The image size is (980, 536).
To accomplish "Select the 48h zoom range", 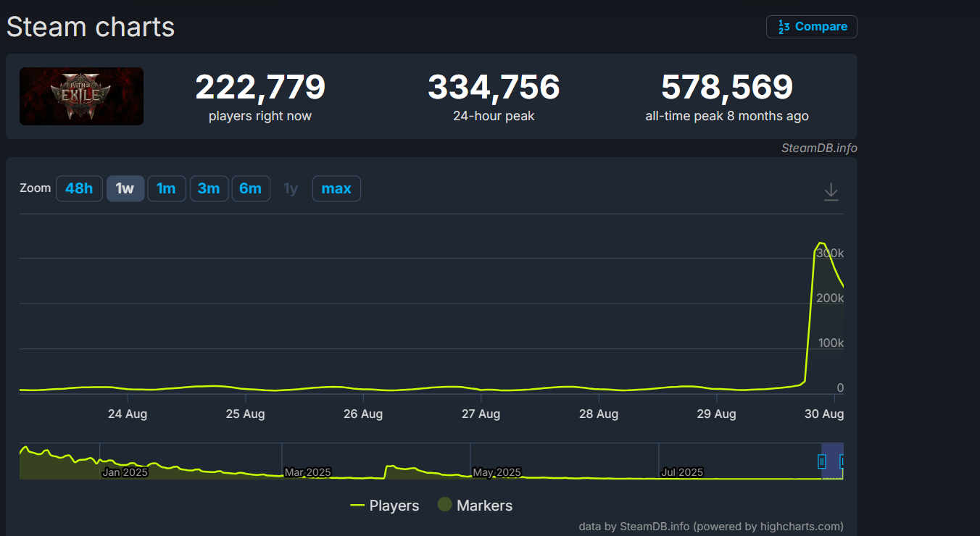I will [x=79, y=188].
